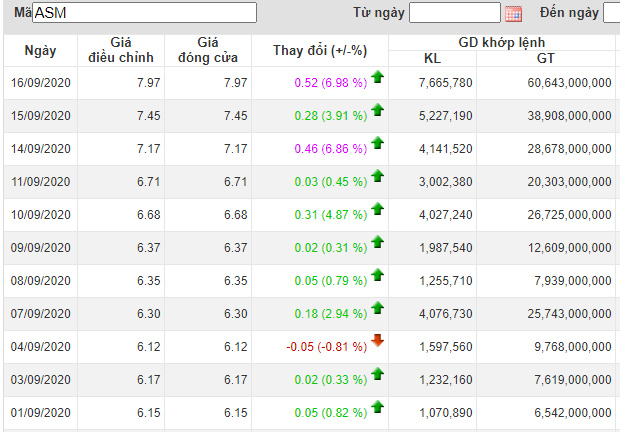
Task: Click the KL sub-column header
Action: 432,58
